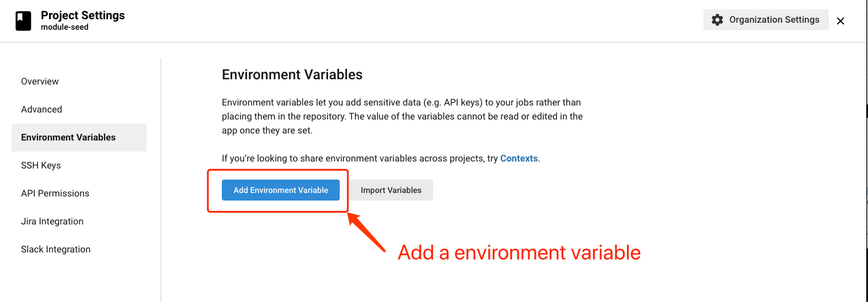
Task: Go to the Advanced settings section
Action: (x=41, y=110)
